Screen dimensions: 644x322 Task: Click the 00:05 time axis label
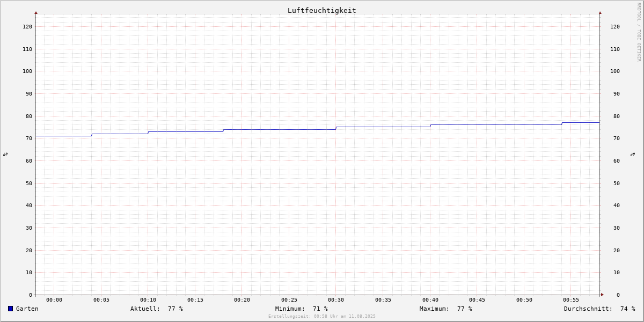click(x=101, y=300)
